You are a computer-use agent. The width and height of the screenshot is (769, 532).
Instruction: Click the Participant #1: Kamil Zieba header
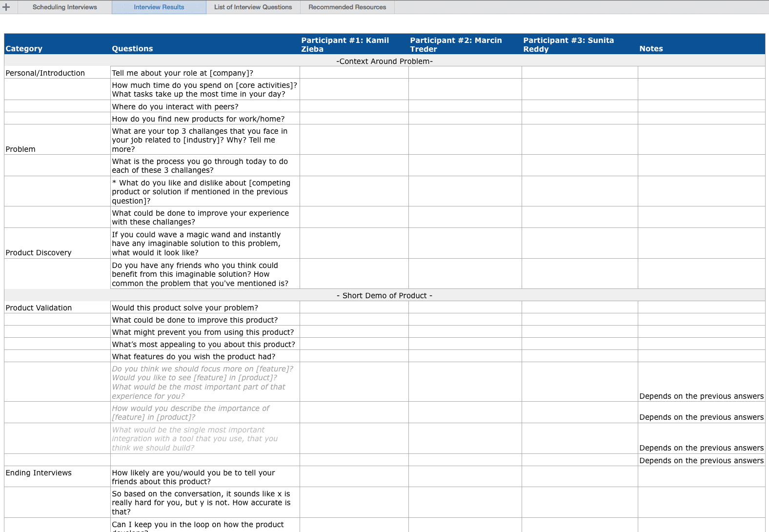(354, 44)
